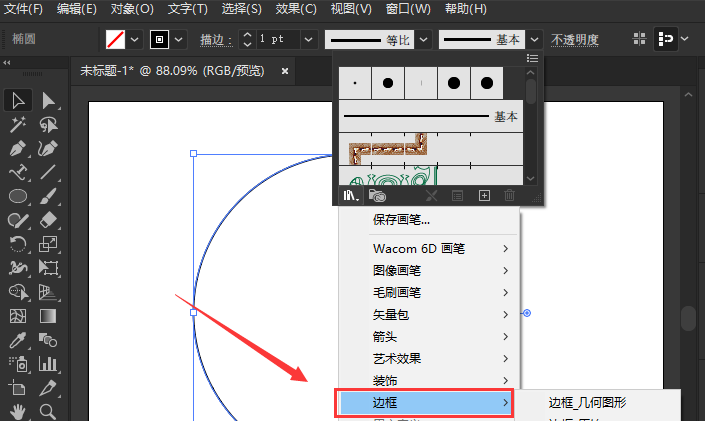Select the Hand tool

click(18, 412)
